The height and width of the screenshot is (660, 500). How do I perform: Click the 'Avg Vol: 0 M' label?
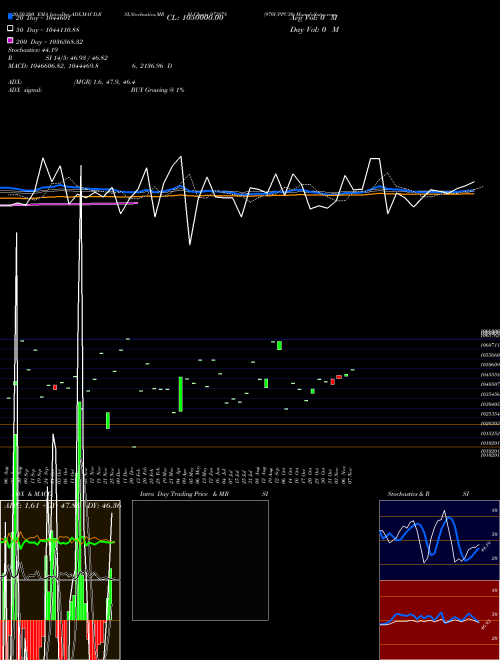(314, 18)
